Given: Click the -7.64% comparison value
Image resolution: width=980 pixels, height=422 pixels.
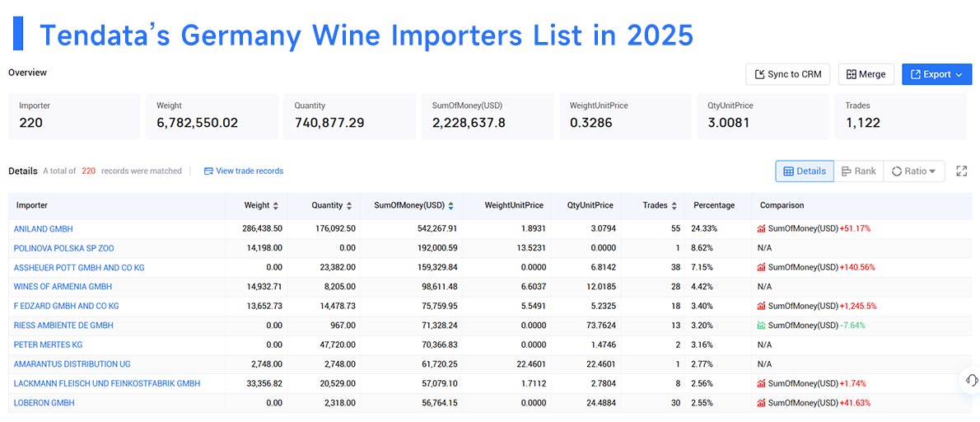Looking at the screenshot, I should click(x=852, y=326).
